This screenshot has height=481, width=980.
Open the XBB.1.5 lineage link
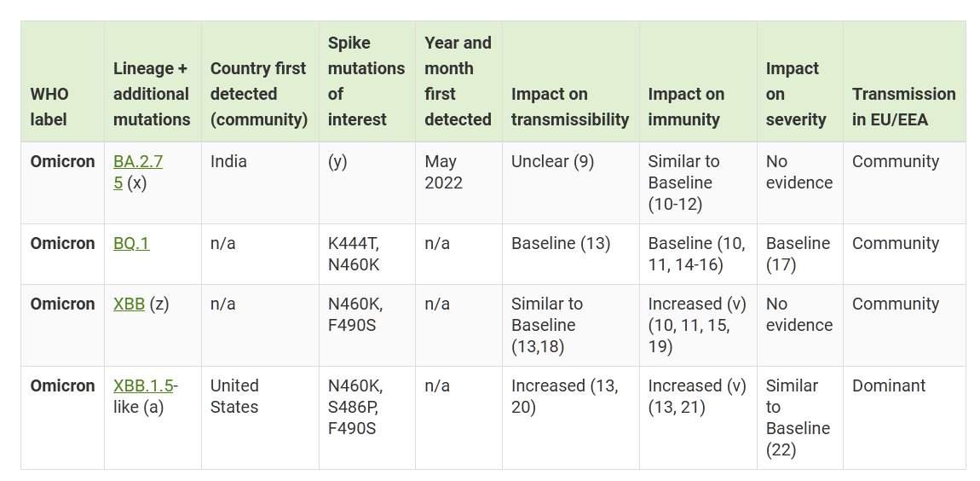tap(143, 386)
